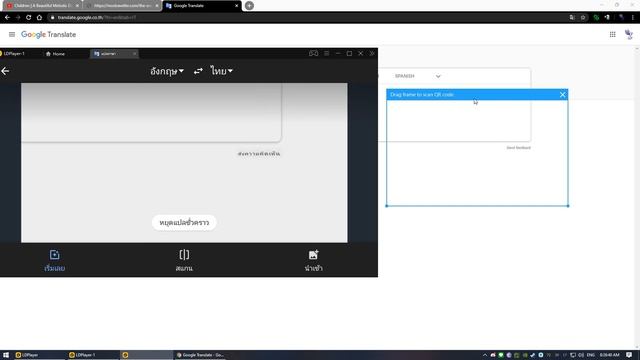
Task: Go forward in the browser
Action: (18, 18)
